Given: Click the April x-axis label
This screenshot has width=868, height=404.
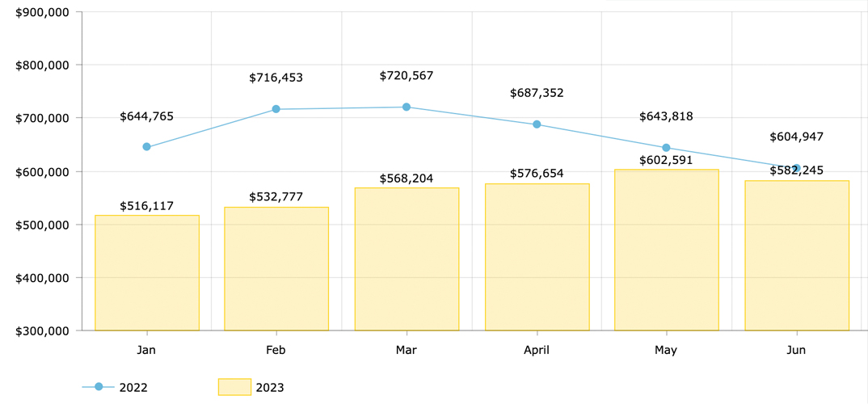Looking at the screenshot, I should [x=537, y=350].
